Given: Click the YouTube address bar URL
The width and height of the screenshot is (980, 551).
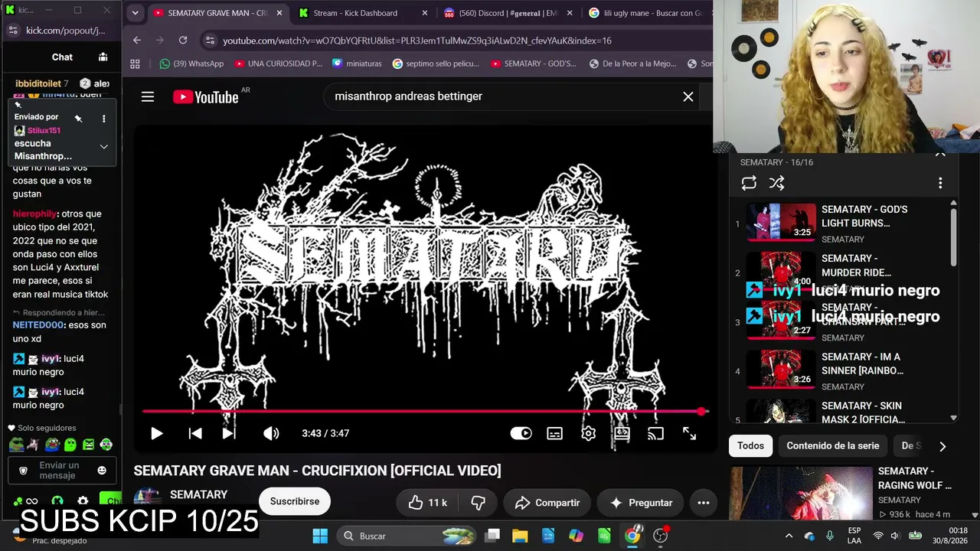Looking at the screenshot, I should 417,41.
